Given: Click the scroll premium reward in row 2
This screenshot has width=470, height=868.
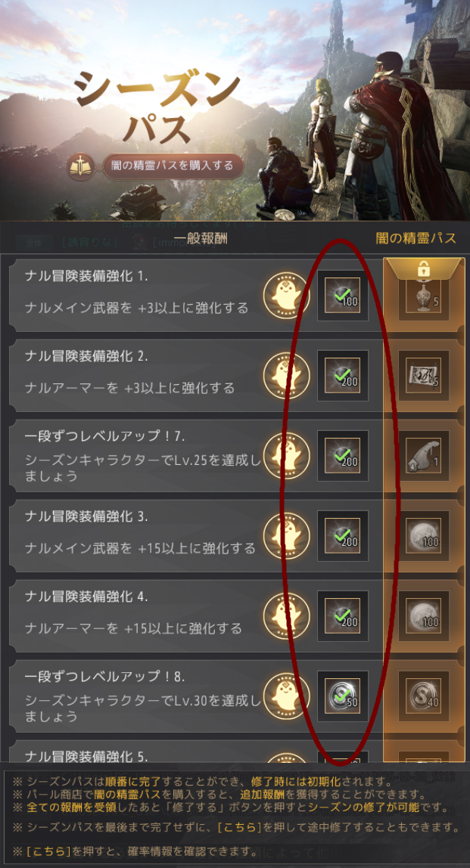Looking at the screenshot, I should pyautogui.click(x=424, y=376).
